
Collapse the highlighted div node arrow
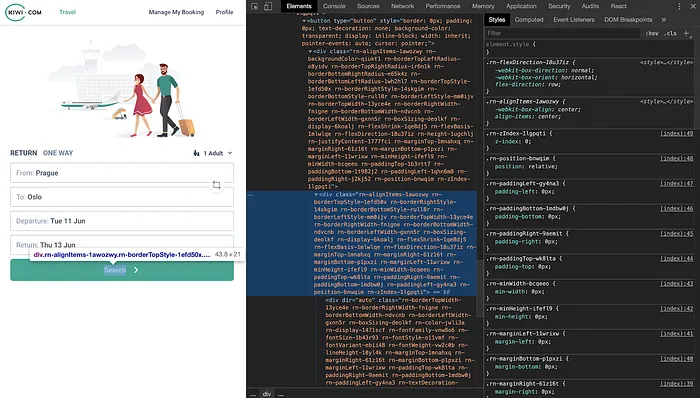click(316, 195)
